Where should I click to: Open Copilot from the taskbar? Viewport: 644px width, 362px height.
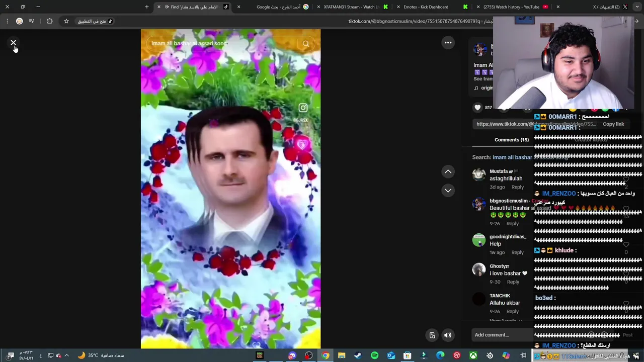506,355
